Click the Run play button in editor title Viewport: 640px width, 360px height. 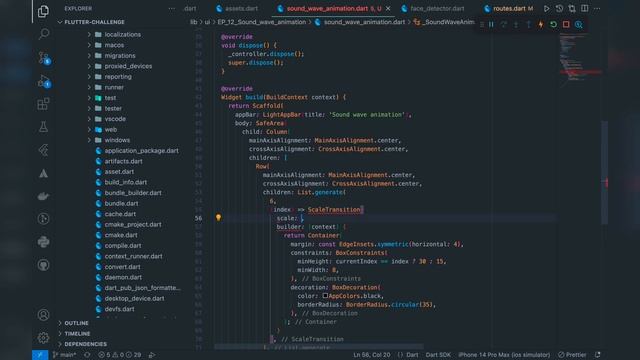click(x=547, y=9)
